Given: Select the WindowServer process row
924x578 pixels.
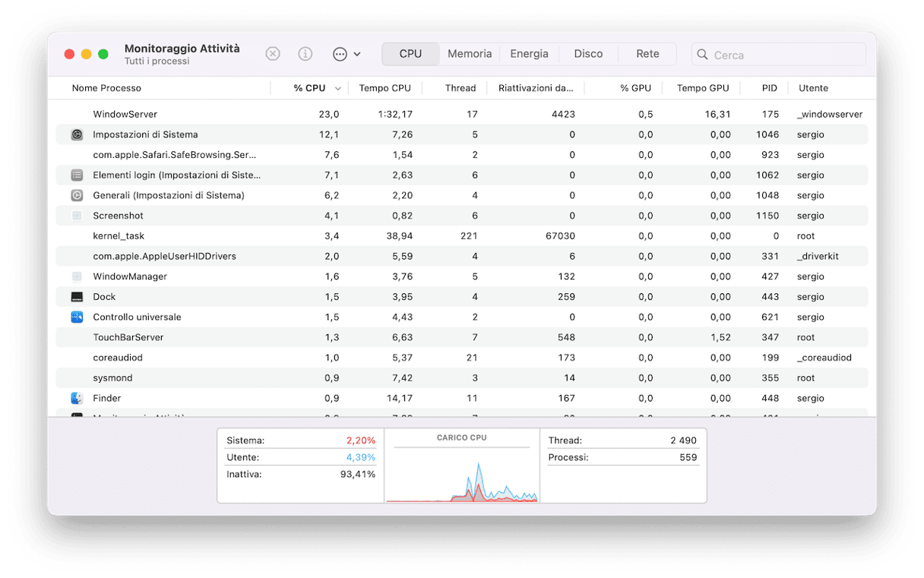Looking at the screenshot, I should (462, 114).
